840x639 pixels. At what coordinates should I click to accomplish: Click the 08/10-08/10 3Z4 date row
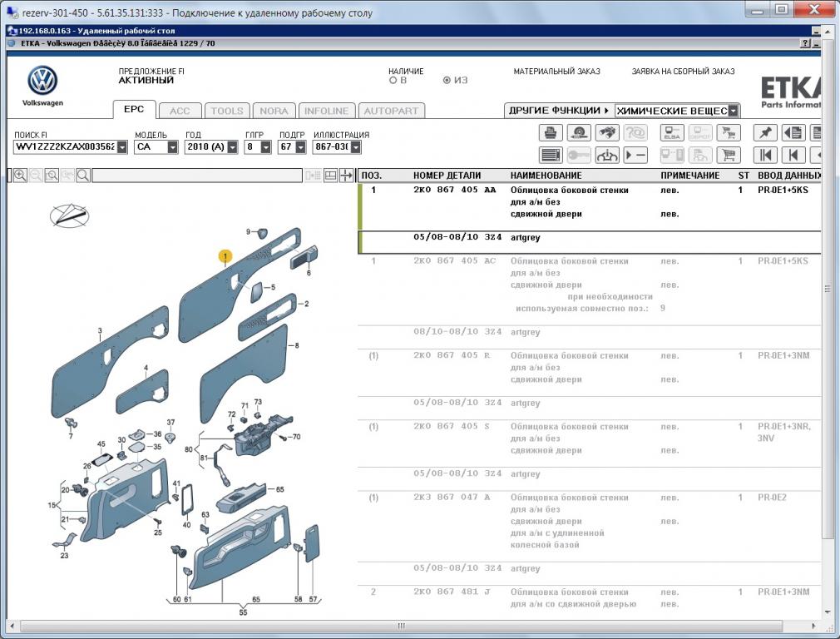click(x=590, y=332)
